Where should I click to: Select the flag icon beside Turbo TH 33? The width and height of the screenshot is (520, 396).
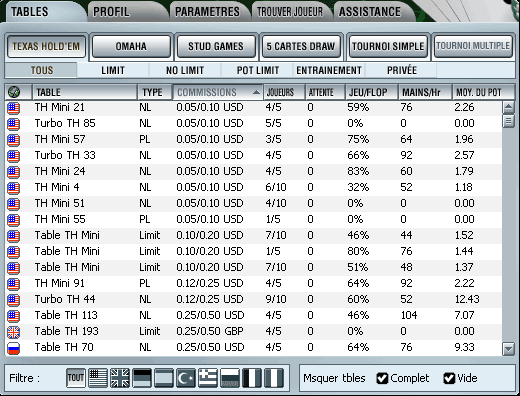pyautogui.click(x=13, y=156)
